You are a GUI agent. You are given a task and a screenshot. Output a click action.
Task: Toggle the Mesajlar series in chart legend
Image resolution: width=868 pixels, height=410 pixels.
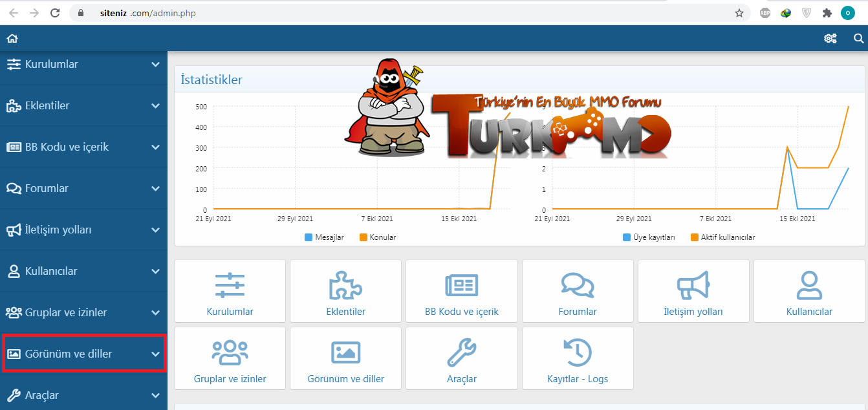tap(324, 237)
